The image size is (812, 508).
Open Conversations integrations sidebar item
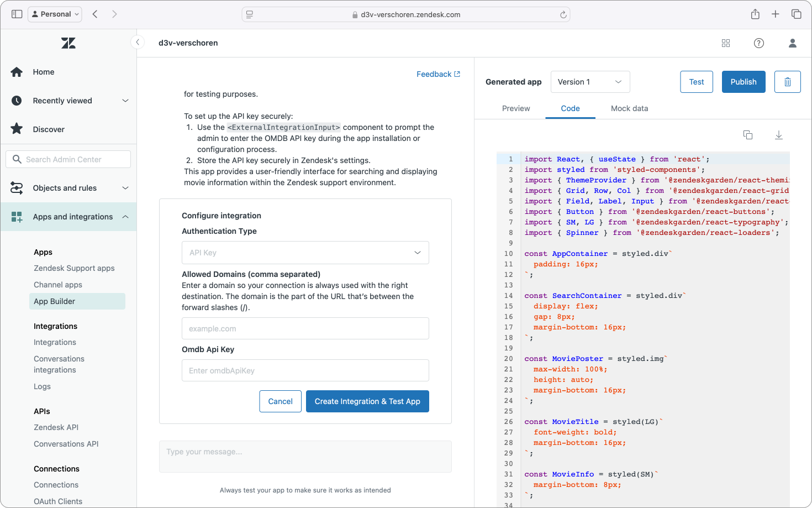coord(59,364)
